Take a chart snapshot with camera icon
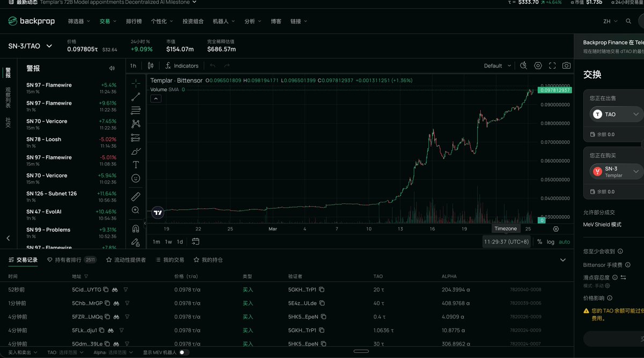Viewport: 644px width, 358px height. 566,65
